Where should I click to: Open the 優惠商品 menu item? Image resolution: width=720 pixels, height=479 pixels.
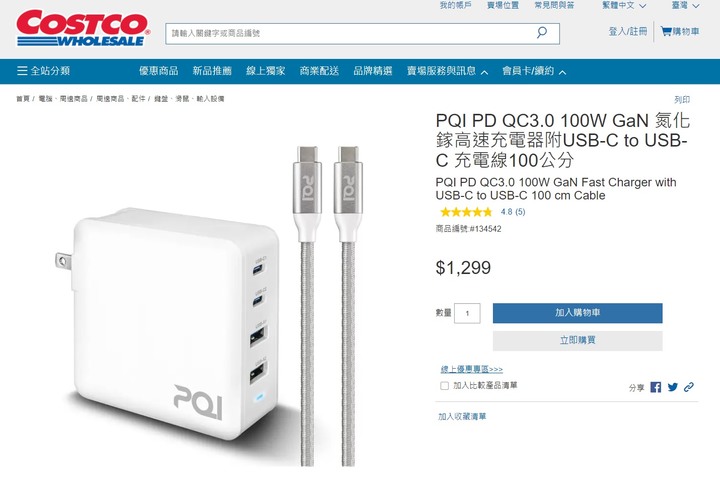point(158,71)
